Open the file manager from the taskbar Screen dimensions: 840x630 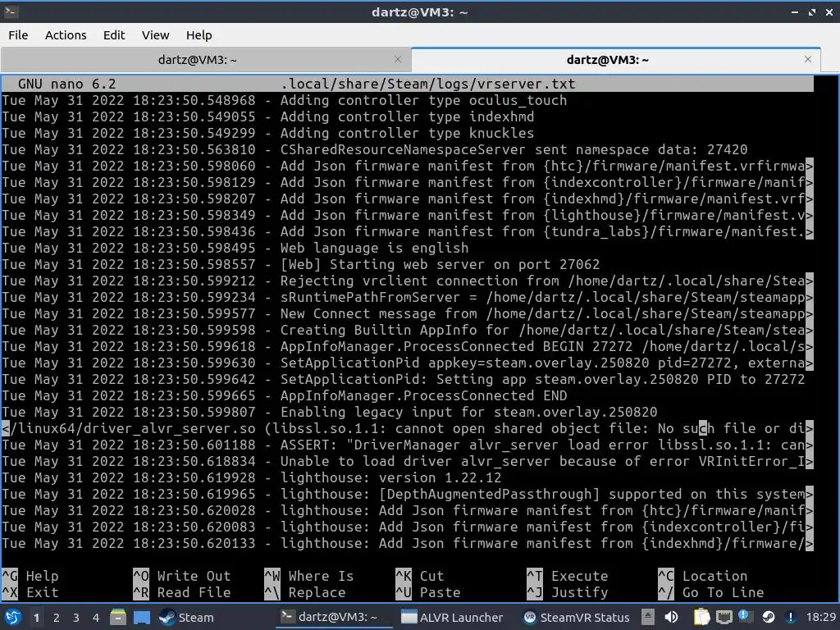[x=118, y=617]
